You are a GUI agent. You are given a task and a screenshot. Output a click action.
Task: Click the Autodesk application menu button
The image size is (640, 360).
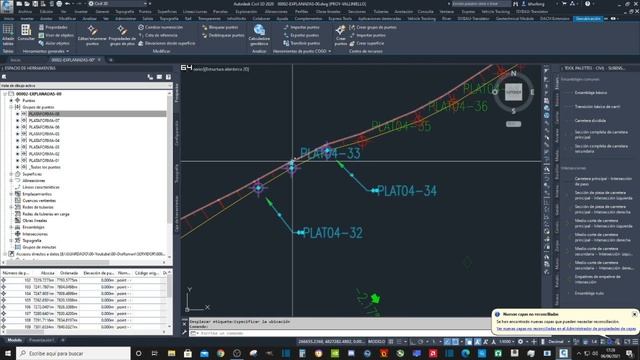(7, 6)
